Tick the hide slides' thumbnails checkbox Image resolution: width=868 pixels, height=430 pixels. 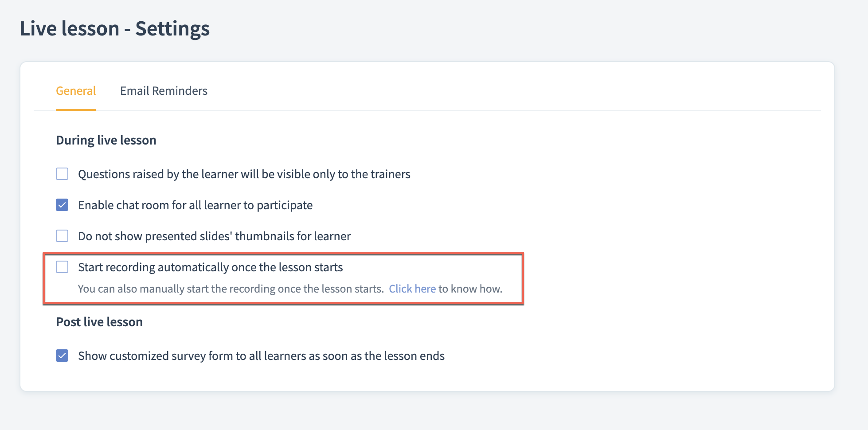click(x=62, y=236)
